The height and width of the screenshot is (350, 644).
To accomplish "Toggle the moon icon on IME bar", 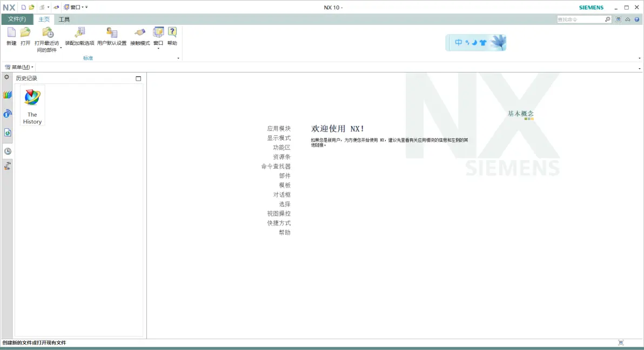I will [474, 42].
